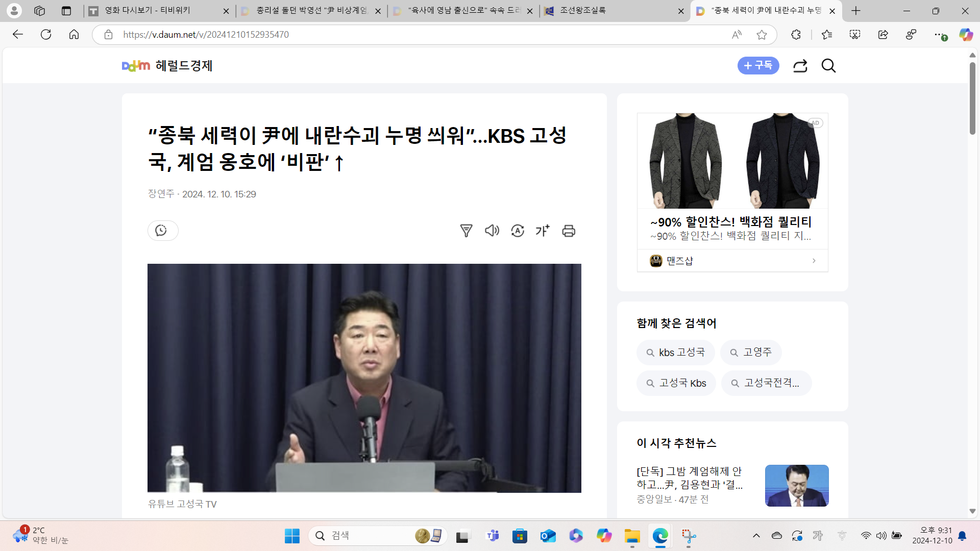Open the Daum search magnifier icon
This screenshot has width=980, height=551.
(x=828, y=66)
